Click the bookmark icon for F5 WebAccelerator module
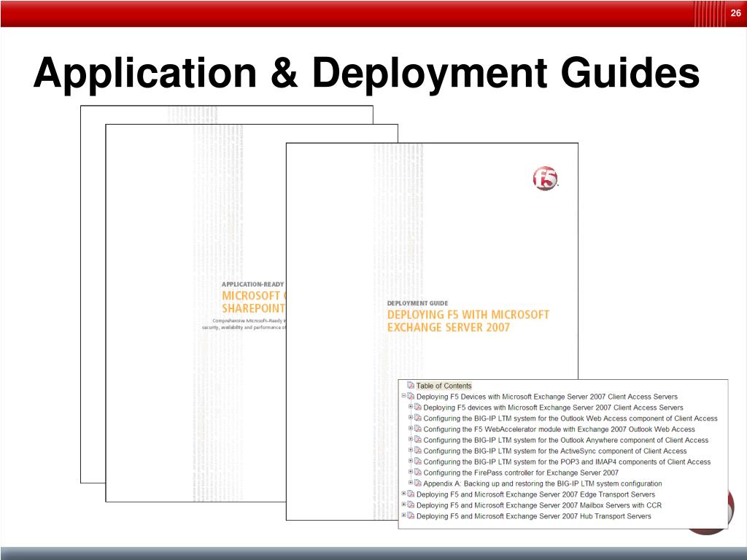 pyautogui.click(x=418, y=429)
